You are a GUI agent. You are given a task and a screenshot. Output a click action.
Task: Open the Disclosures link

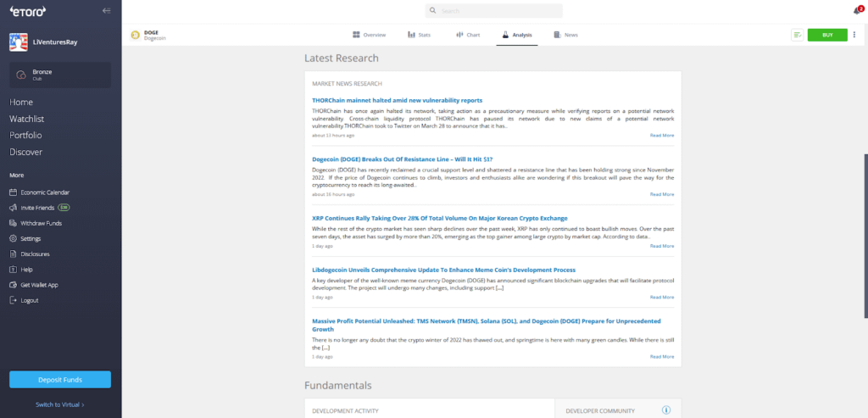pos(35,254)
